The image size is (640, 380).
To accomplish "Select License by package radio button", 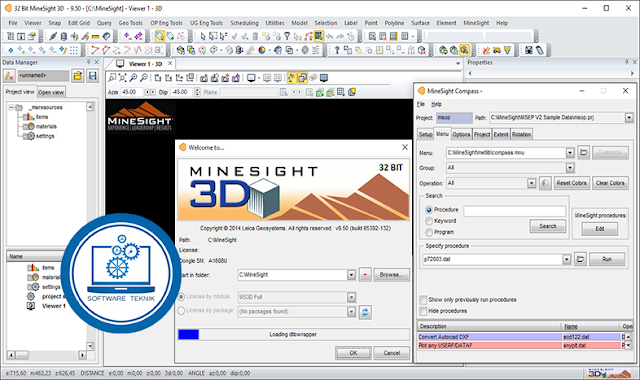I will click(x=181, y=311).
